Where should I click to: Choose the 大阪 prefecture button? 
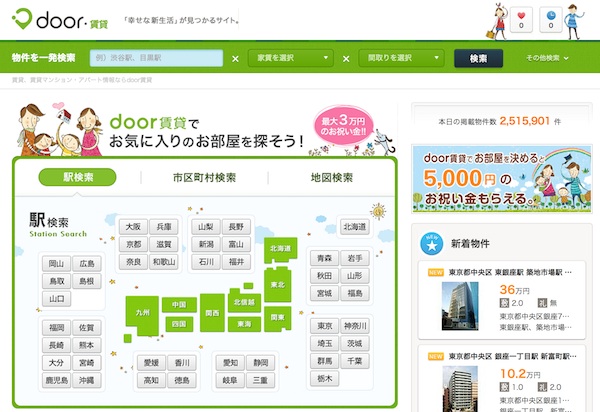click(133, 227)
